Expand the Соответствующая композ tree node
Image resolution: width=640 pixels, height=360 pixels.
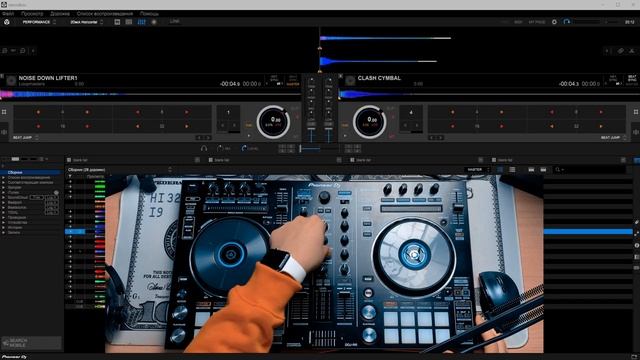point(3,182)
